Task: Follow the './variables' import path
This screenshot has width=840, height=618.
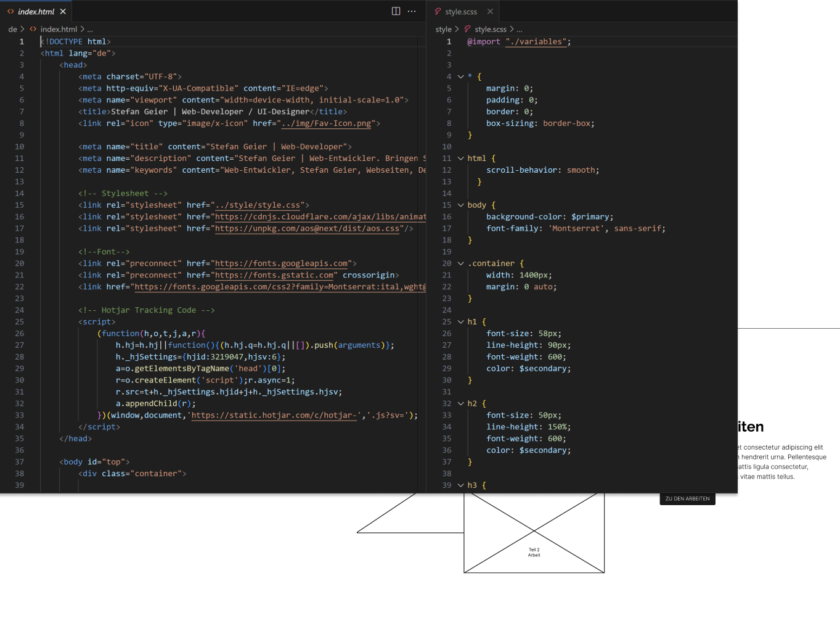Action: coord(536,41)
